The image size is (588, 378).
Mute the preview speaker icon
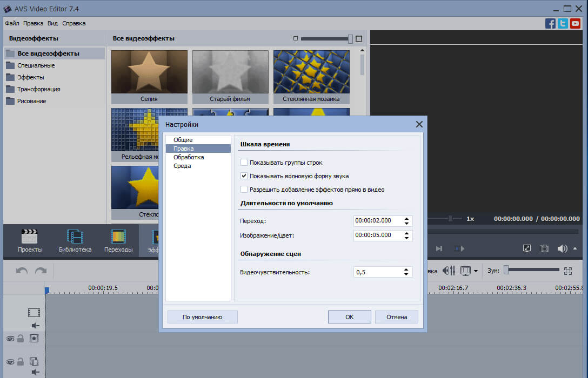(x=562, y=248)
